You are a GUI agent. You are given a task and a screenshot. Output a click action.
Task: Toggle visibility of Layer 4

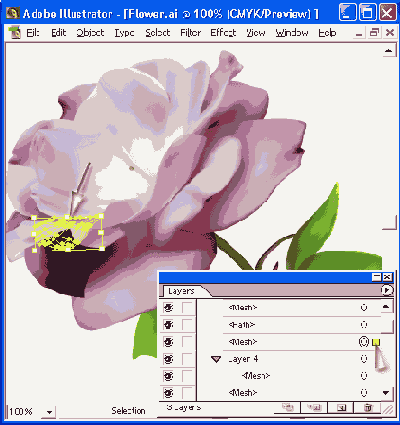[x=168, y=359]
